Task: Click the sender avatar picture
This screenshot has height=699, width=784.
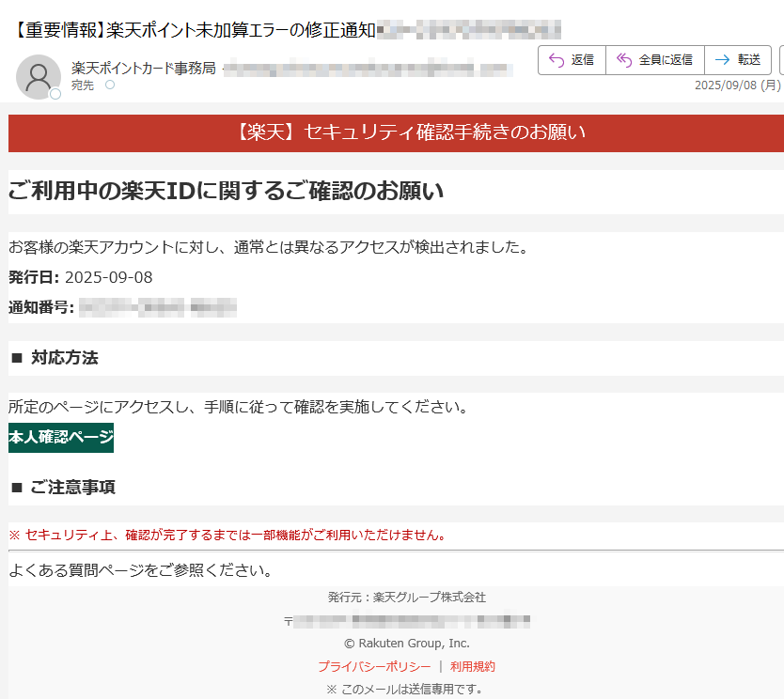Action: pos(39,77)
